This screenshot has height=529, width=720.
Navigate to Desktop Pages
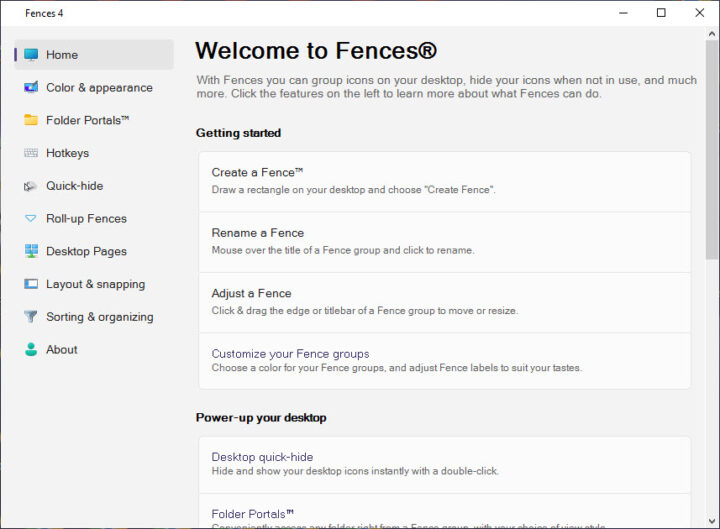[86, 251]
